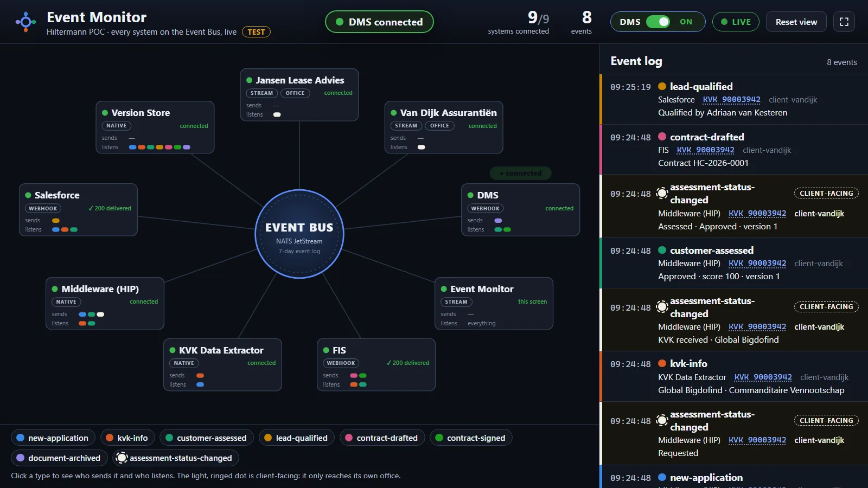Click the NATIVE tag on Version Store
Viewport: 868px width, 488px height.
coord(116,126)
